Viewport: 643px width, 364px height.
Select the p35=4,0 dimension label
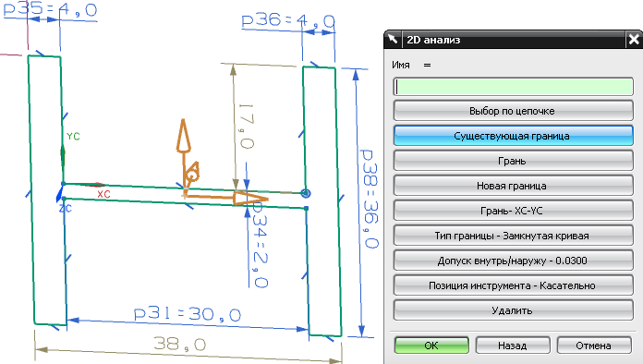50,9
